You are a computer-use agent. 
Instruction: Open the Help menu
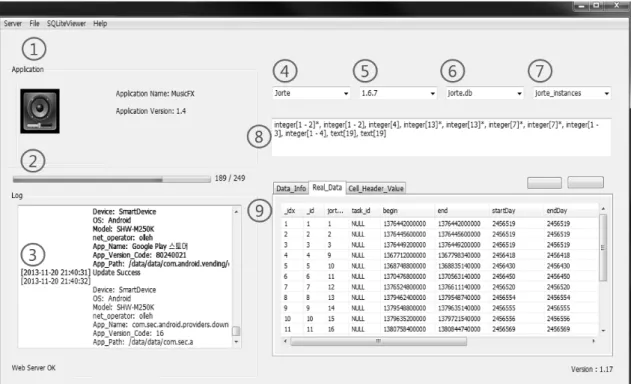click(x=100, y=23)
